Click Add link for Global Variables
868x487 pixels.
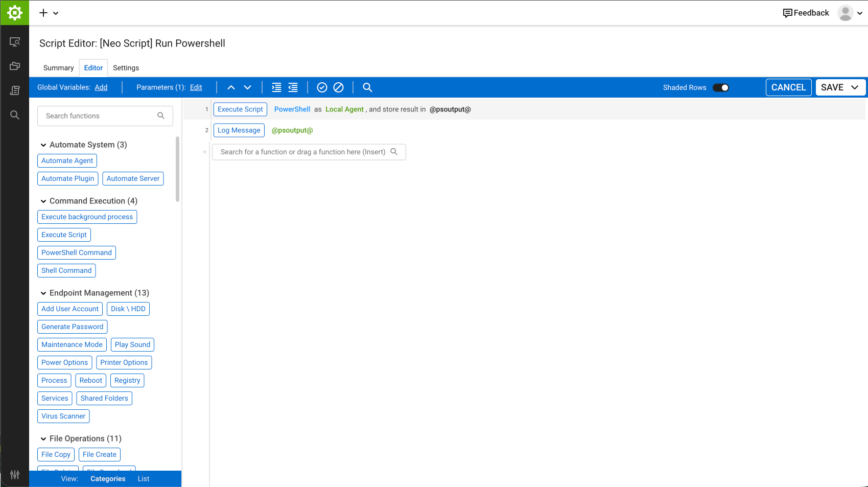pos(101,87)
